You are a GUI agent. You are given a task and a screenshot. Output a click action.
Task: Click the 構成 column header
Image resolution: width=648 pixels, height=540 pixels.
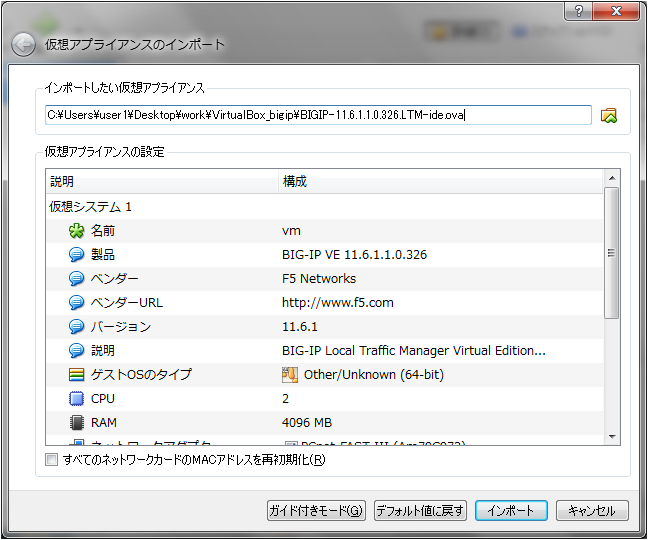(441, 181)
